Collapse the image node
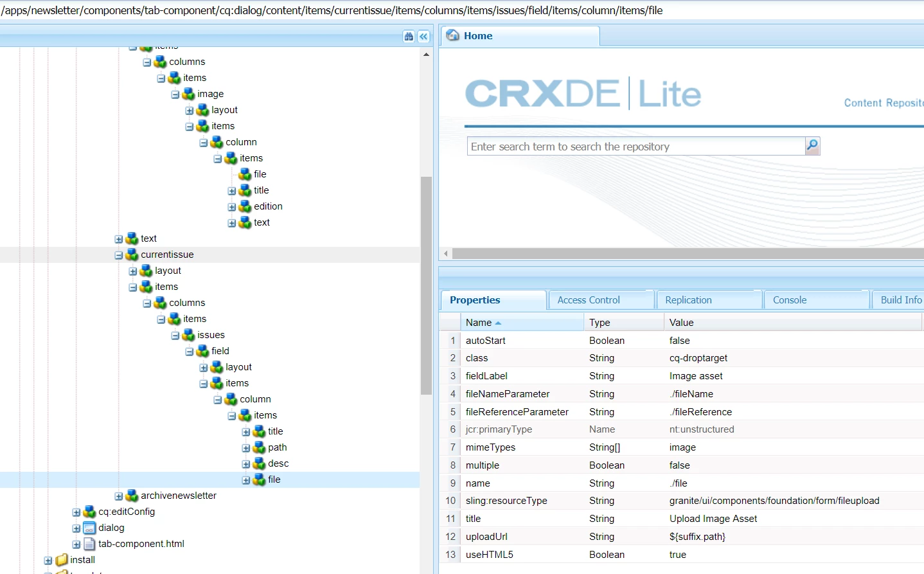This screenshot has width=924, height=574. click(x=175, y=94)
